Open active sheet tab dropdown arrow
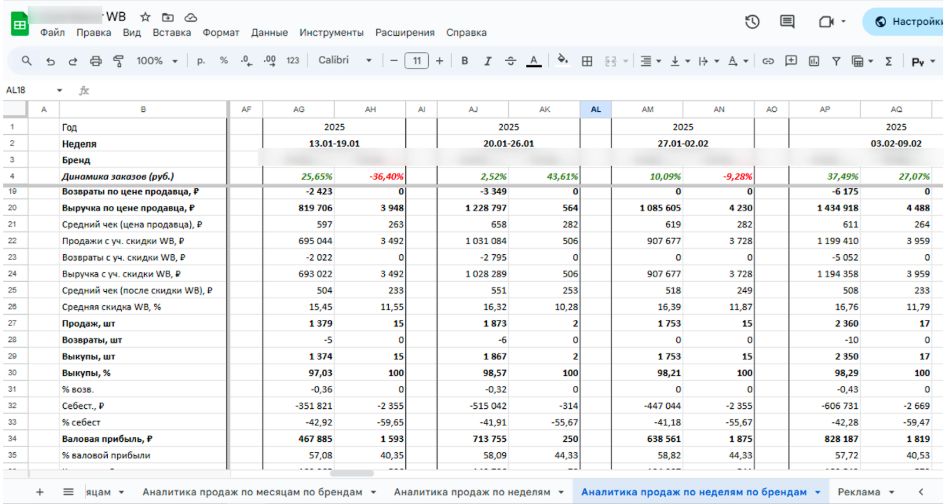946x504 pixels. pyautogui.click(x=817, y=493)
